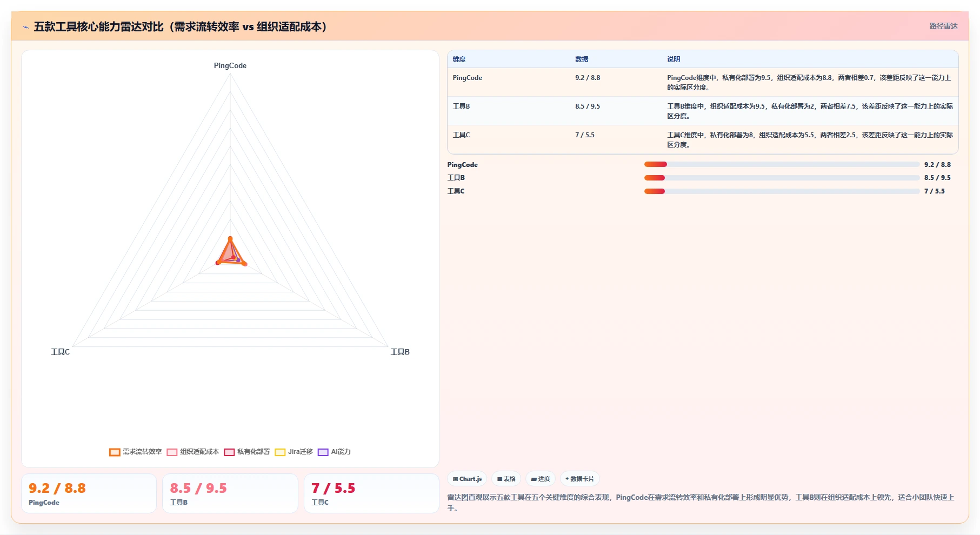Viewport: 980px width, 535px height.
Task: Click the 表格 tag
Action: (x=506, y=479)
